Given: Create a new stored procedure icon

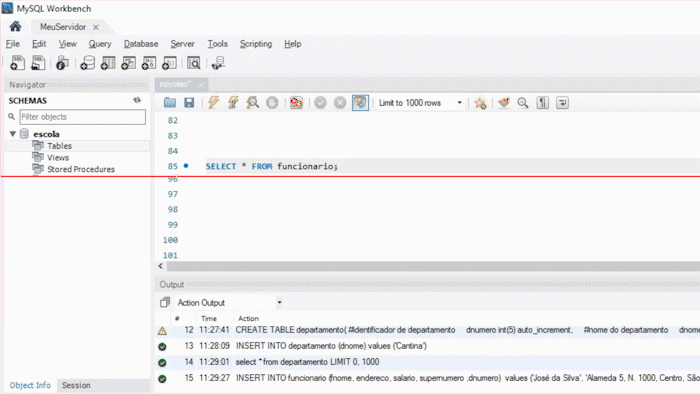Looking at the screenshot, I should [x=149, y=63].
